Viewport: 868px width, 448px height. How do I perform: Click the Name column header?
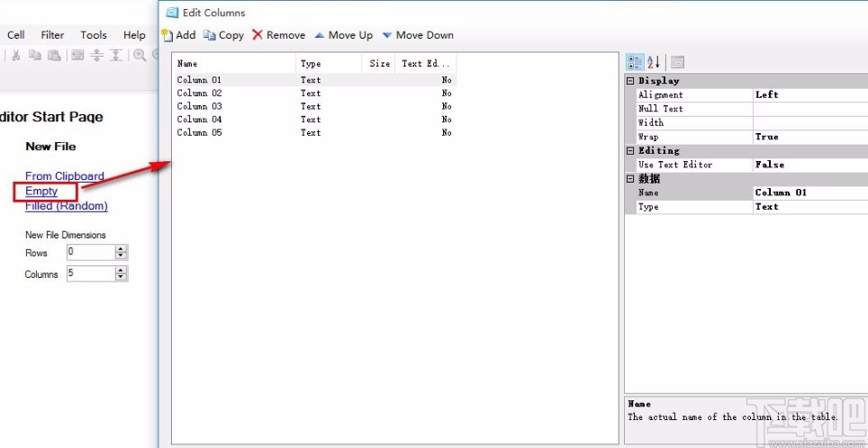coord(235,64)
